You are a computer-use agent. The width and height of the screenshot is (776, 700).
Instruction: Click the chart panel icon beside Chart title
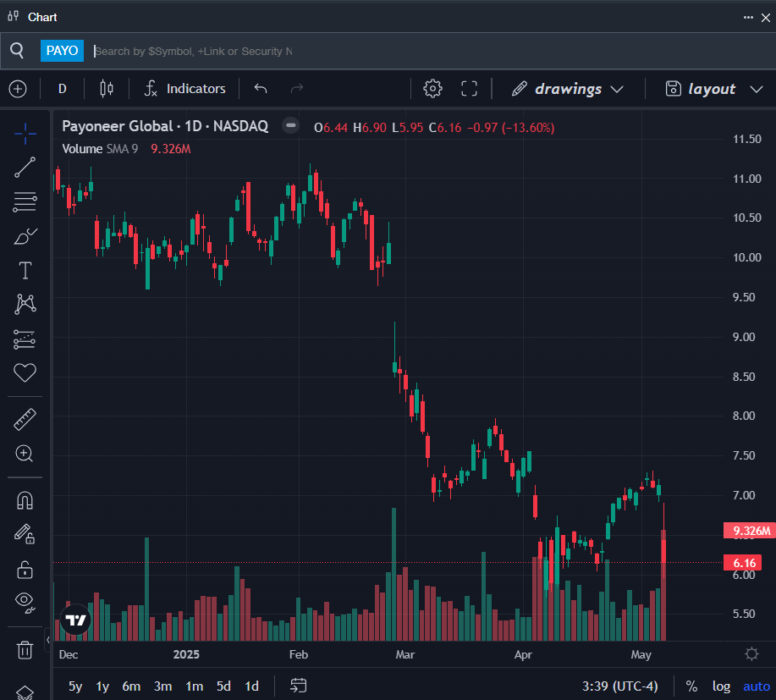(14, 16)
